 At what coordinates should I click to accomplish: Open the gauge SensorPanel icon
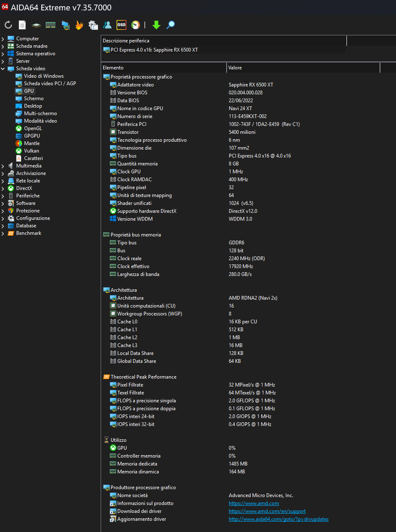coord(136,25)
